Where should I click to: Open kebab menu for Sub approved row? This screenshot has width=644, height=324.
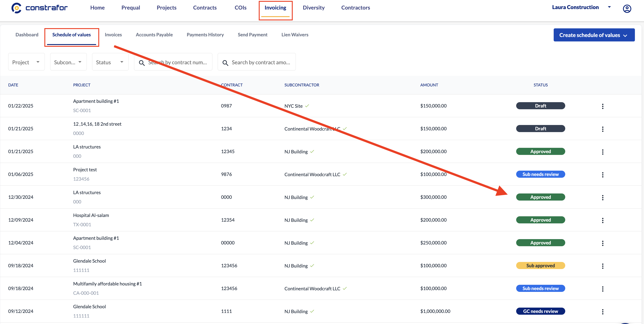pos(603,266)
